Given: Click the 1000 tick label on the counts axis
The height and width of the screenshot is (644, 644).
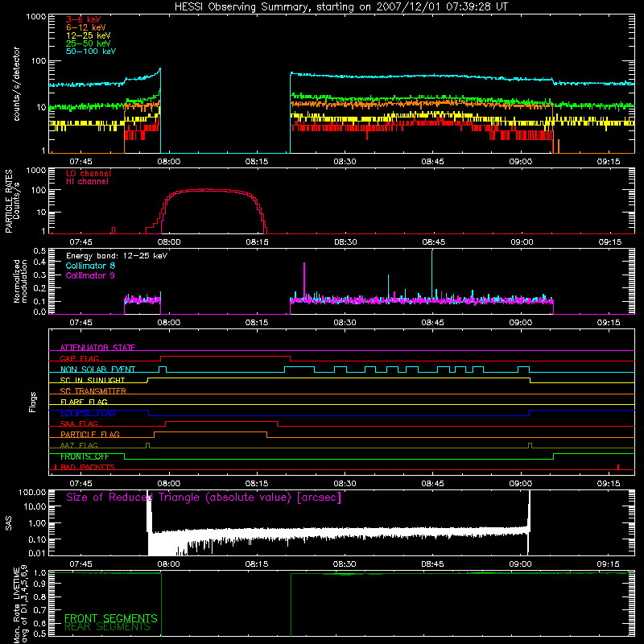Looking at the screenshot, I should 35,17.
